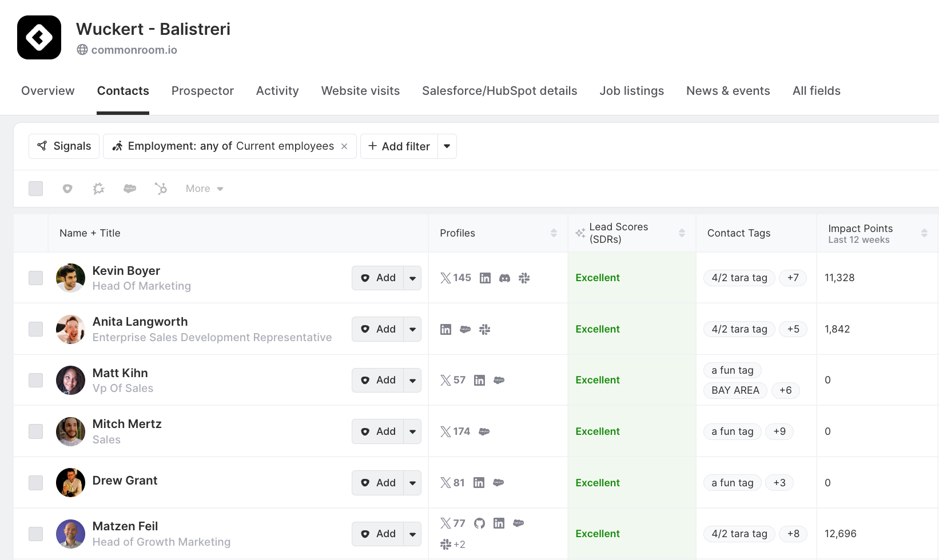
Task: Tick the checkbox for Matt Kihn
Action: click(35, 381)
